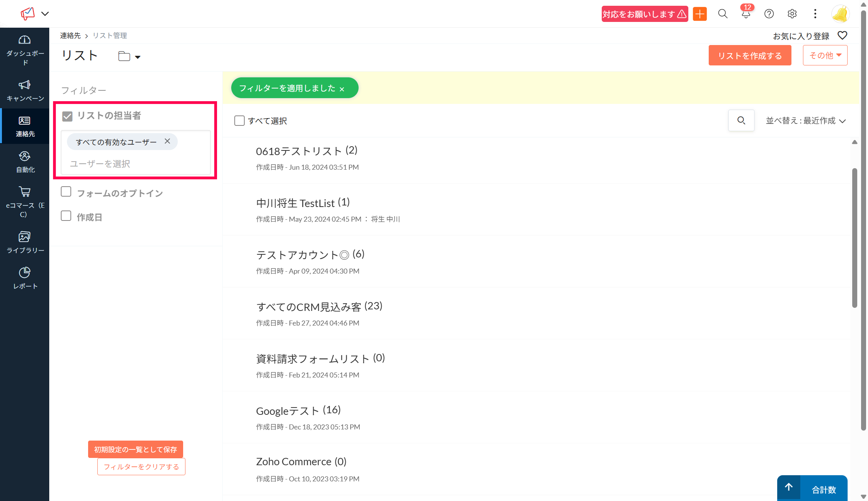Click the orange plus quick-create icon
The width and height of the screenshot is (868, 501).
(x=699, y=14)
